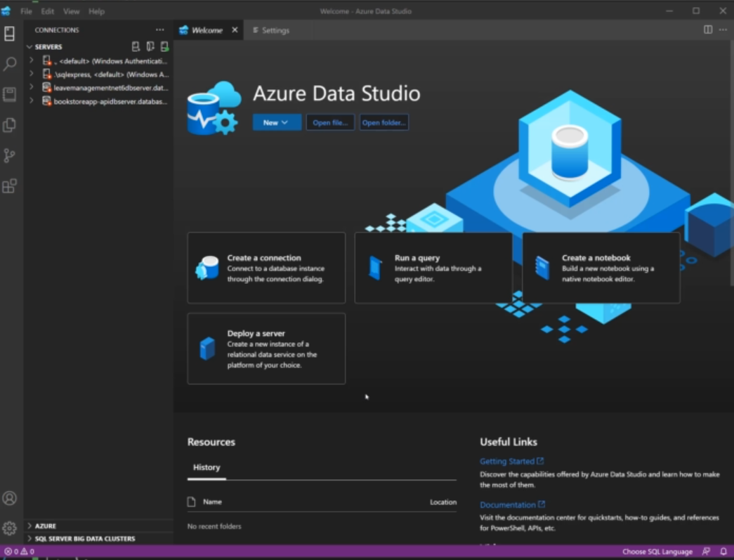
Task: Open editor more actions ellipsis
Action: click(x=723, y=30)
